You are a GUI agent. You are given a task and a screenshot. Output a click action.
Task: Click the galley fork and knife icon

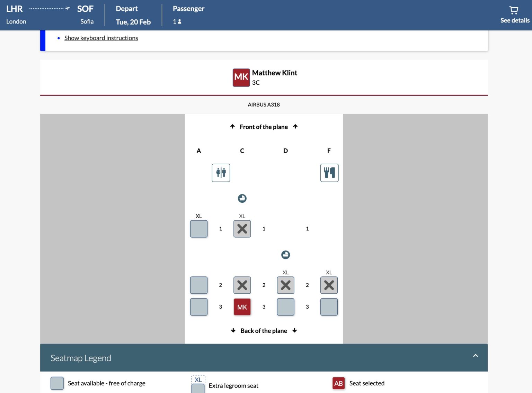click(x=329, y=173)
